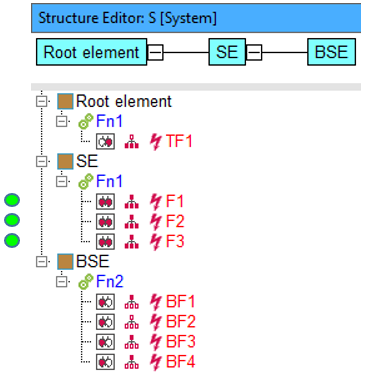Click the gear function icon of Fn2

click(86, 282)
